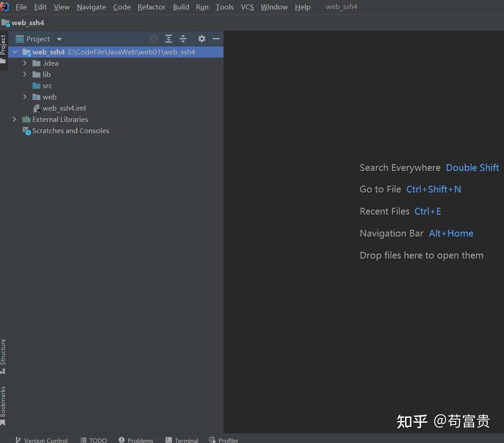The height and width of the screenshot is (443, 504).
Task: Click the Double Shift shortcut hint
Action: click(473, 168)
